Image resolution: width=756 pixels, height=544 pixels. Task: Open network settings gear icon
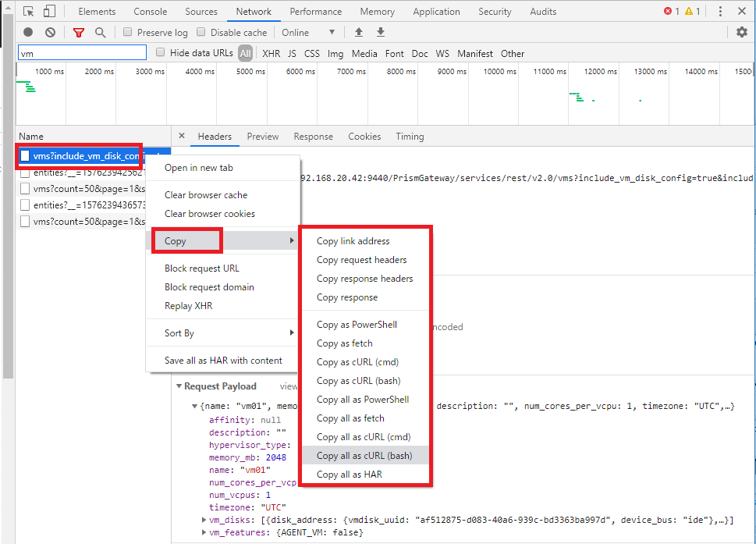click(x=741, y=32)
